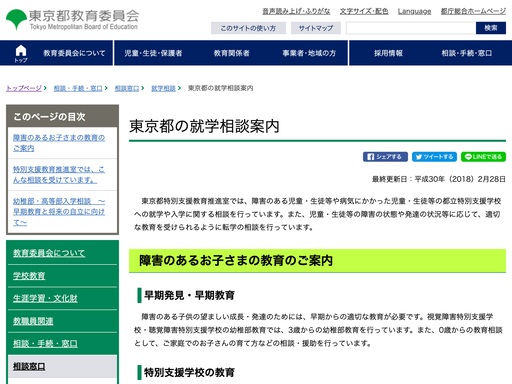This screenshot has height=384, width=512.
Task: Open the サイトマップ button
Action: (x=316, y=28)
